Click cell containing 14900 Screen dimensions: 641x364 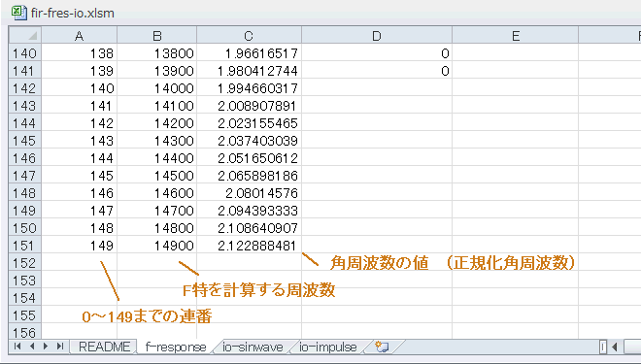(x=157, y=246)
